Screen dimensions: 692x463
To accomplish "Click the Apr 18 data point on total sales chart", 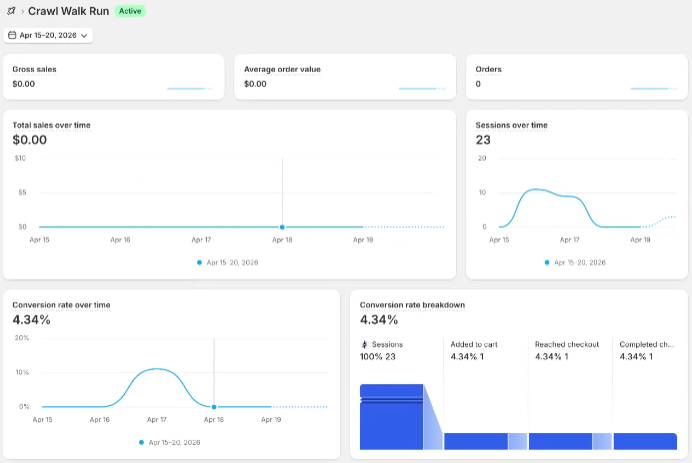I will coord(282,227).
